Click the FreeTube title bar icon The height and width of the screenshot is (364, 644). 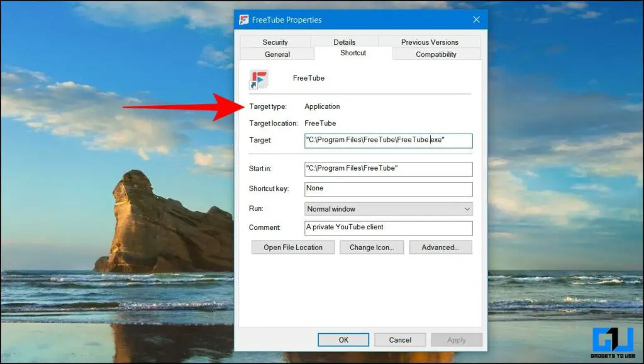pos(244,20)
